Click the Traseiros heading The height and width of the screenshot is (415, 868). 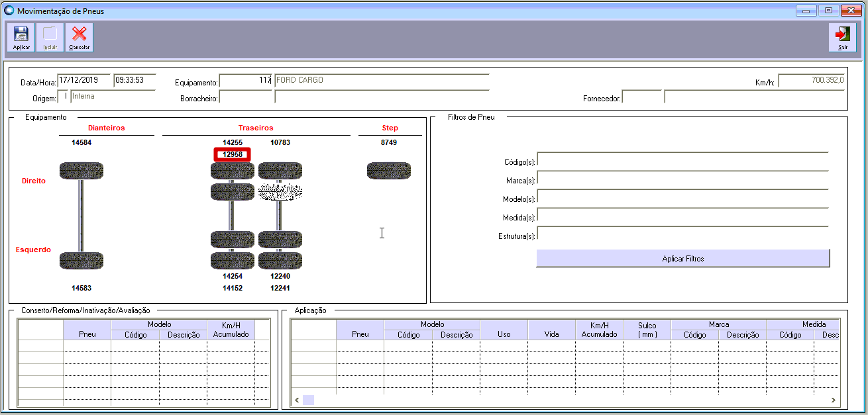coord(256,128)
